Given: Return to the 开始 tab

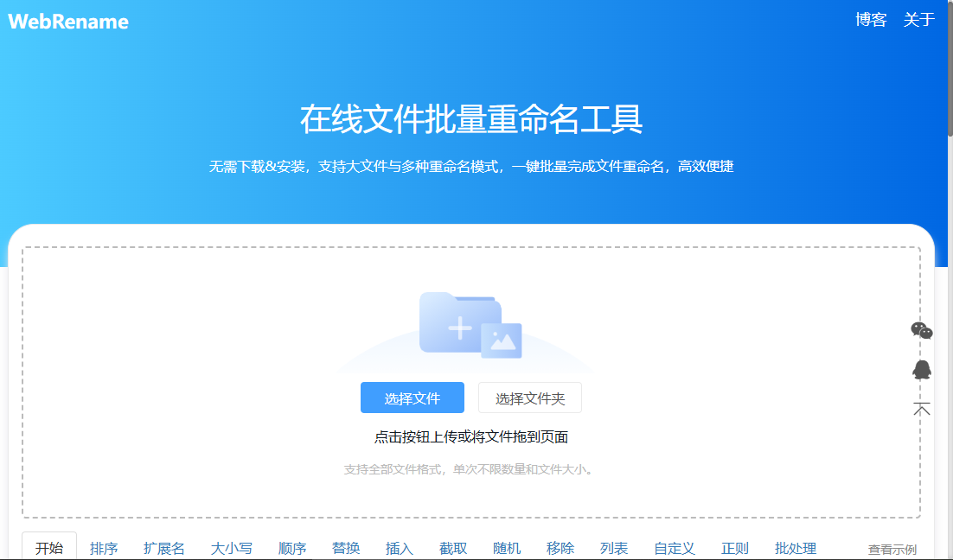Looking at the screenshot, I should point(49,548).
